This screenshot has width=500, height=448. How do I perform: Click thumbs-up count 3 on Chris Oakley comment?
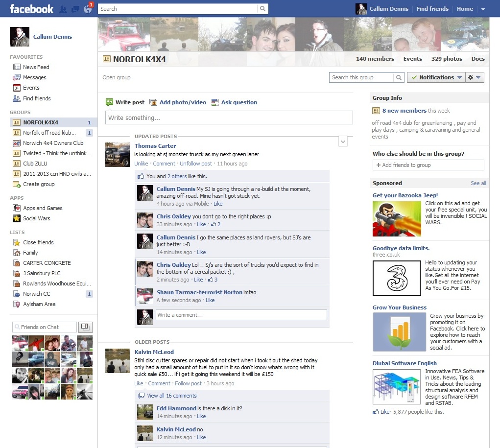(213, 280)
